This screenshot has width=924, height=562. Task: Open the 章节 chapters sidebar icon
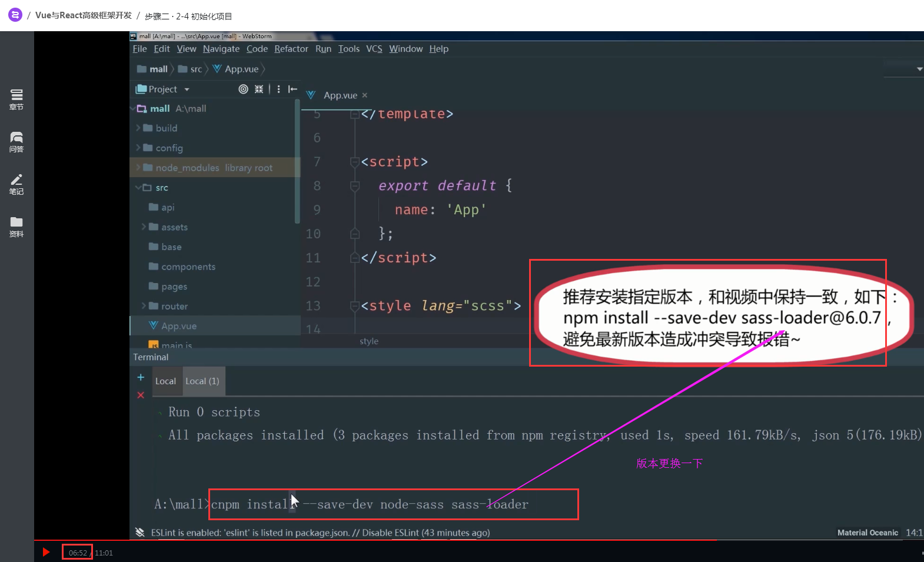pos(16,99)
